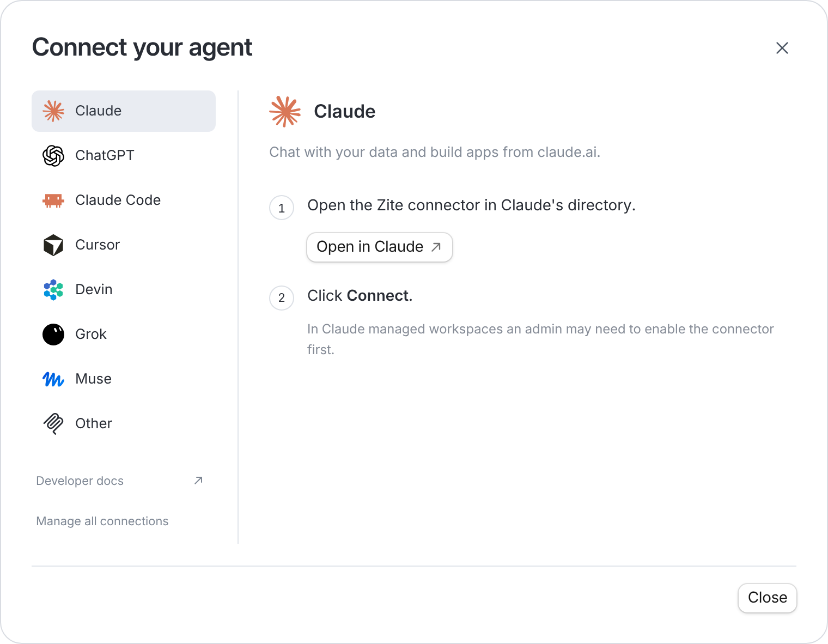Viewport: 828px width, 644px height.
Task: Click the large Claude logo in the header
Action: point(285,112)
